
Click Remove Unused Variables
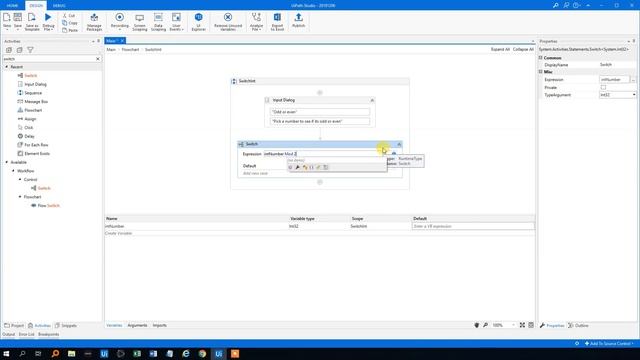[228, 21]
